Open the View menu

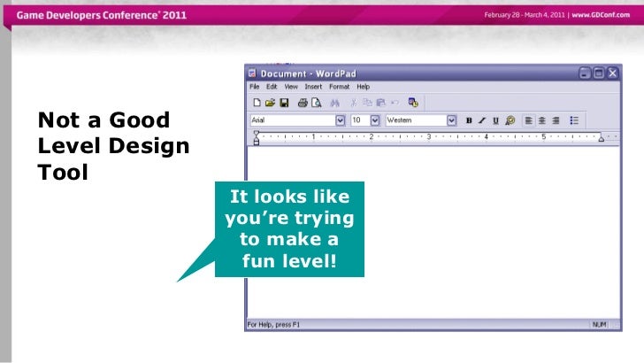click(291, 87)
